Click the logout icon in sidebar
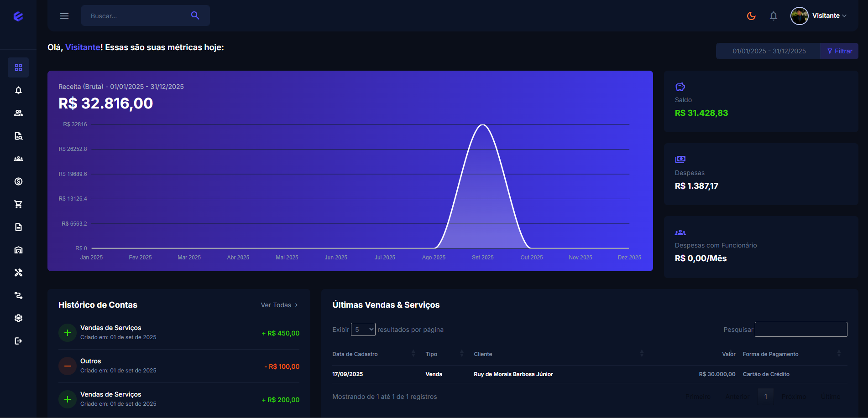This screenshot has width=868, height=418. tap(18, 341)
